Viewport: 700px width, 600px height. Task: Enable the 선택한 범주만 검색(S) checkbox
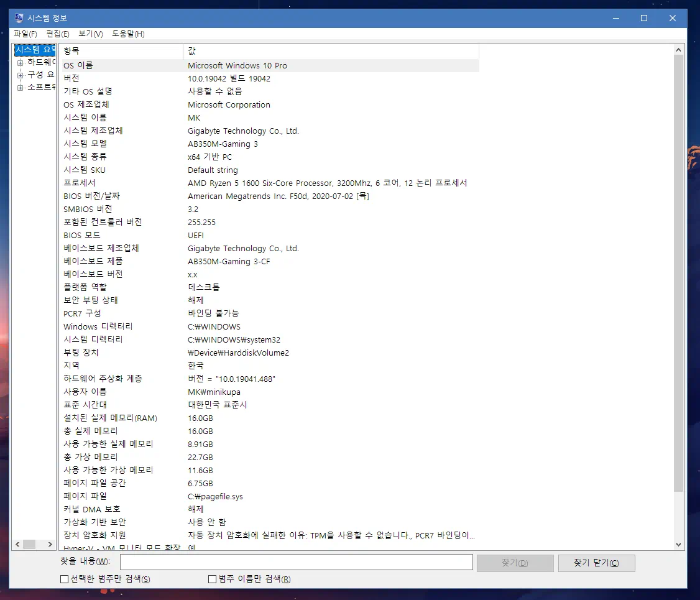pyautogui.click(x=64, y=578)
